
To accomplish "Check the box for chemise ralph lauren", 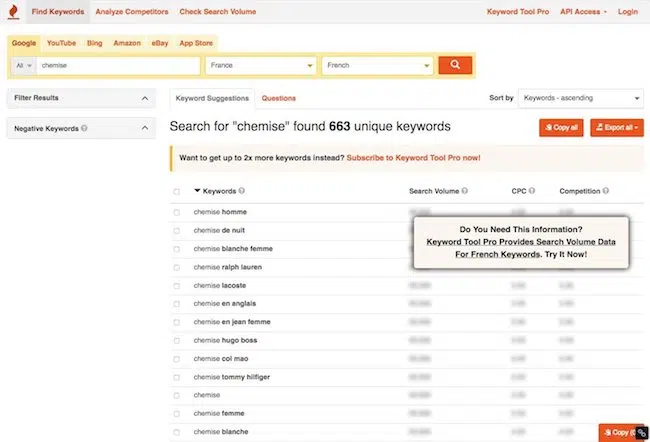I will click(177, 267).
